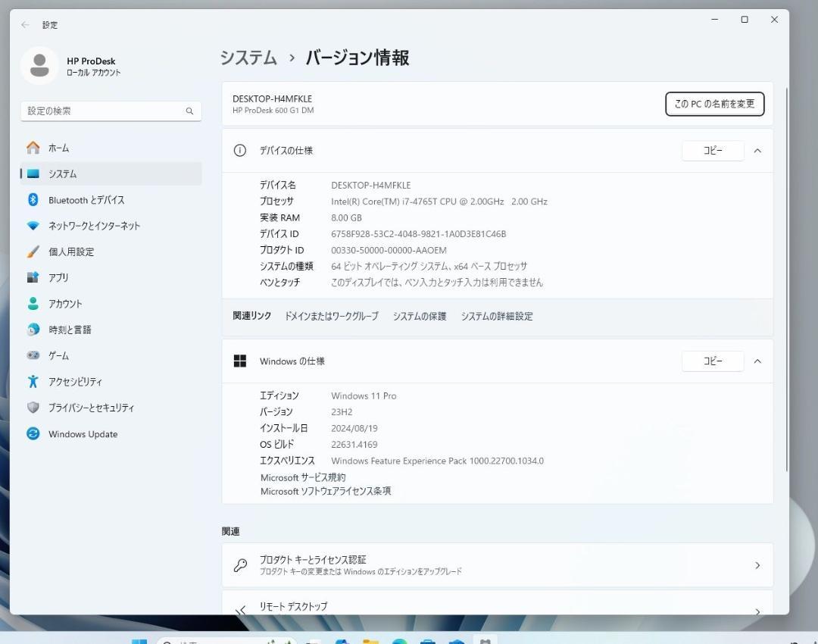The width and height of the screenshot is (818, 644).
Task: Open アプリ (Apps) settings
Action: tap(111, 277)
